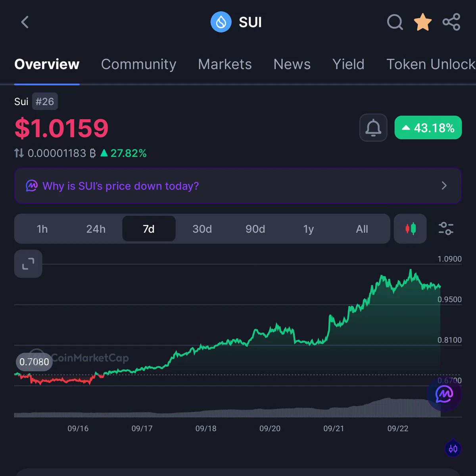This screenshot has width=476, height=476.
Task: Switch to Markets tab
Action: pyautogui.click(x=225, y=64)
